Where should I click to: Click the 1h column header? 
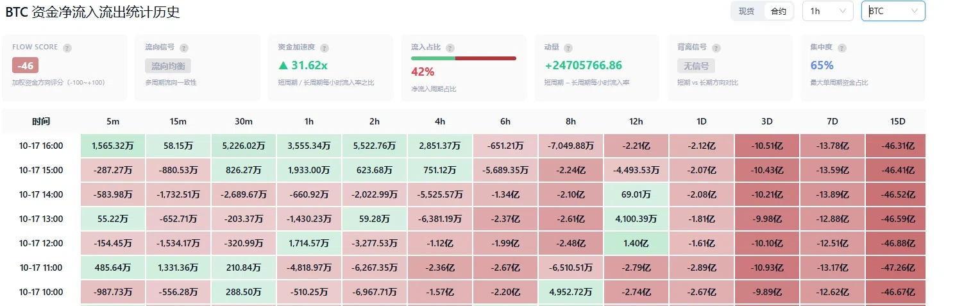[309, 121]
